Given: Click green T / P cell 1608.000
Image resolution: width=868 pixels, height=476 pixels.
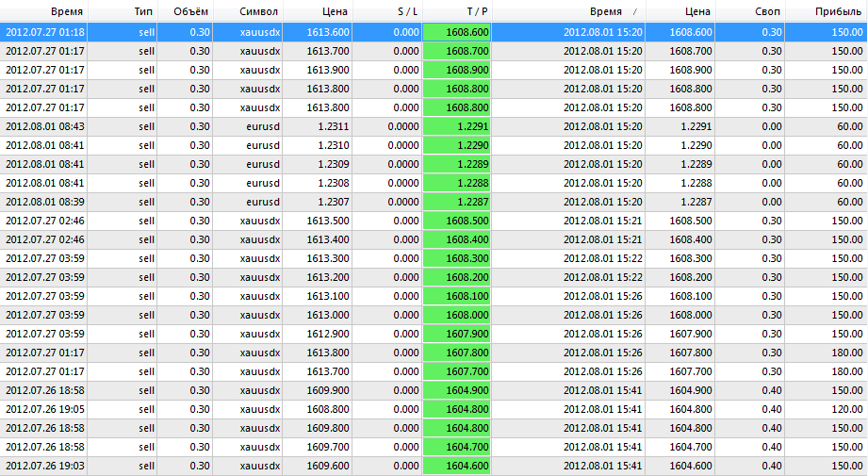Looking at the screenshot, I should coord(457,315).
